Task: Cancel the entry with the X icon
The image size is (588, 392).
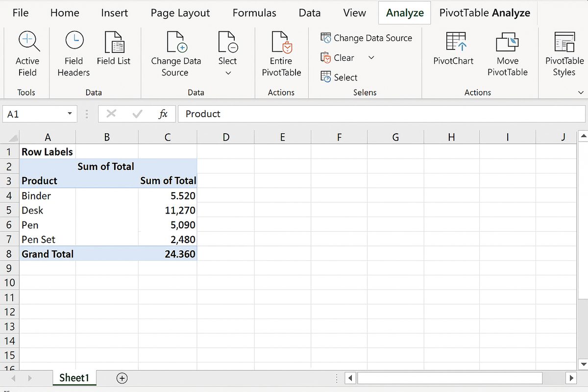Action: pyautogui.click(x=111, y=114)
